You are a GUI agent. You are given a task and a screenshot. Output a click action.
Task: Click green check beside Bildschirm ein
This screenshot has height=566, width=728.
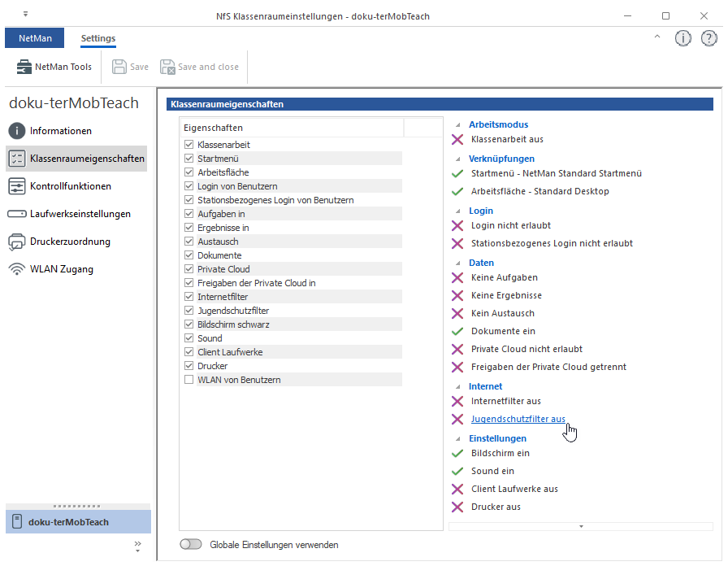click(457, 453)
